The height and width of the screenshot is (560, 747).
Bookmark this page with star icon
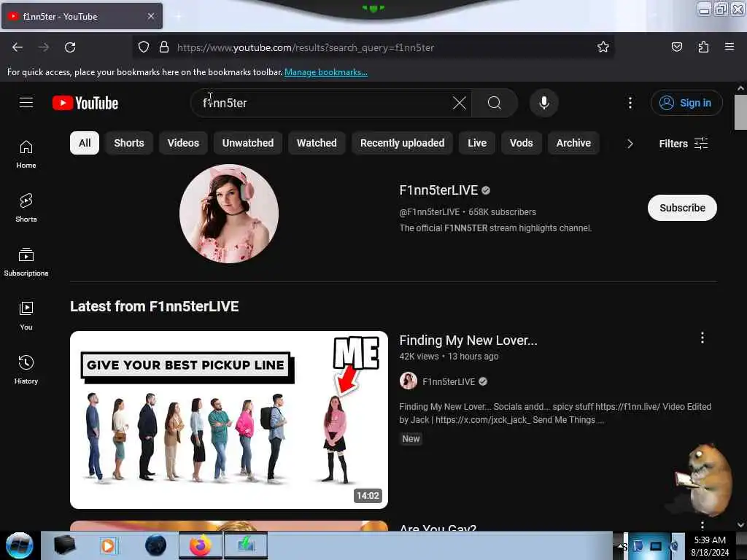(x=603, y=47)
